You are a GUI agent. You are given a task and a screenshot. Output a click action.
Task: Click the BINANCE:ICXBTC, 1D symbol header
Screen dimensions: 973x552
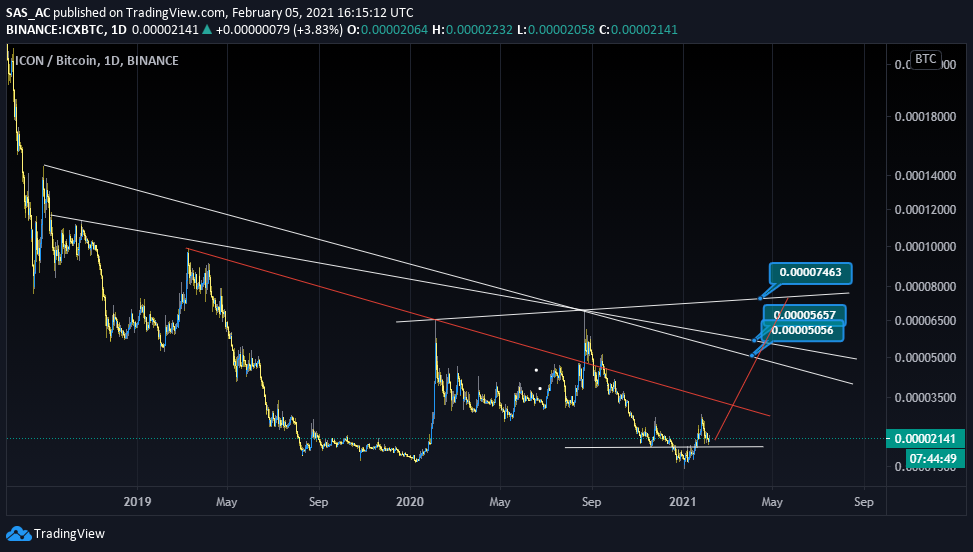click(66, 30)
